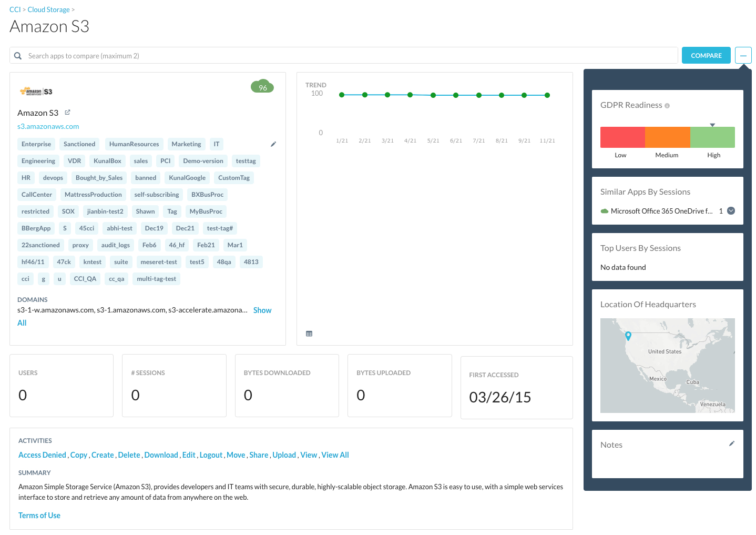Click the First Accessed 03/26/15 value
This screenshot has width=756, height=535.
(x=500, y=397)
